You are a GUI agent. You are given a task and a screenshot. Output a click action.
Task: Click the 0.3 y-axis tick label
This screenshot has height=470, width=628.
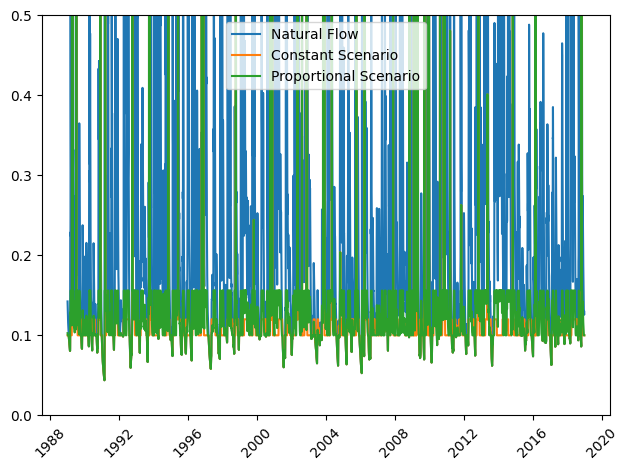[x=21, y=175]
